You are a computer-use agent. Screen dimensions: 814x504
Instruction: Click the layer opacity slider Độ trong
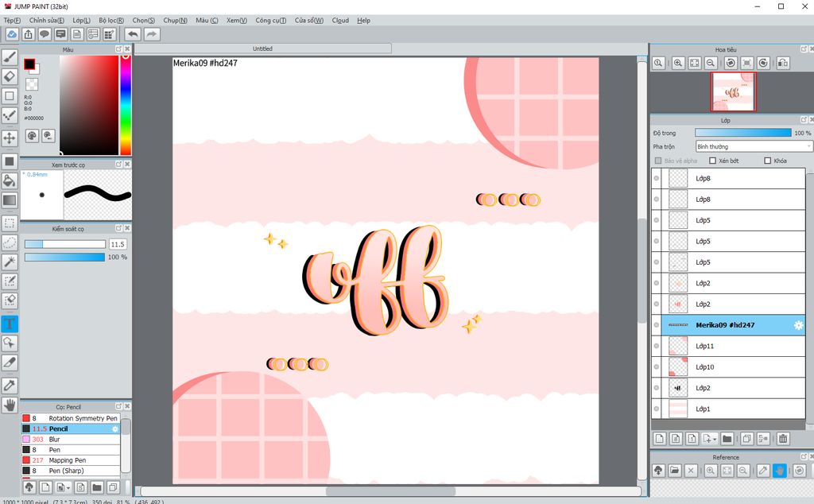[743, 133]
